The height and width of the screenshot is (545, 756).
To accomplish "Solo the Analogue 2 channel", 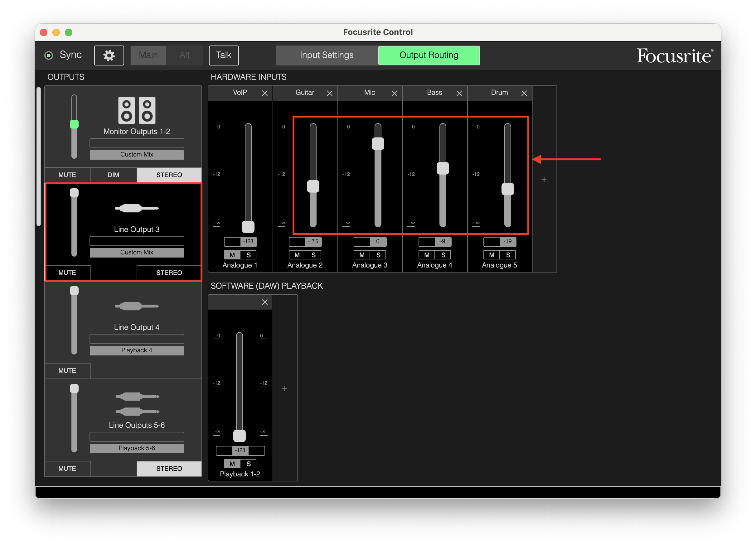I will pos(313,255).
